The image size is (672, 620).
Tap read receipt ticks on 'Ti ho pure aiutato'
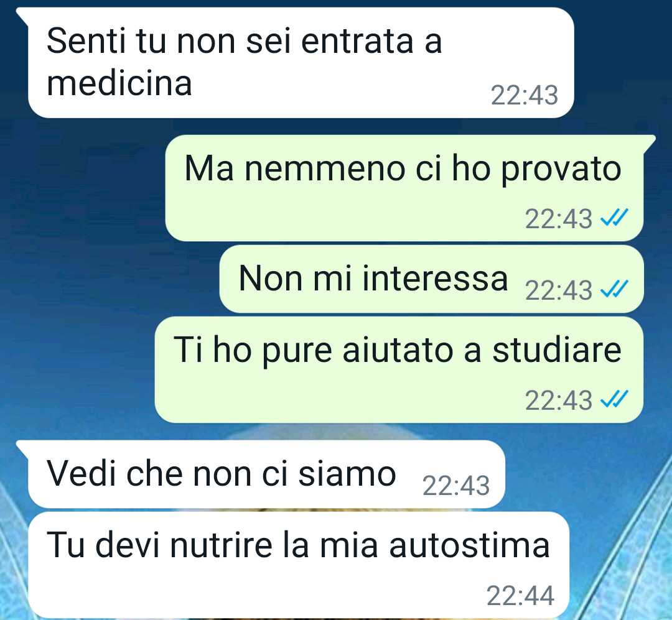click(x=615, y=399)
